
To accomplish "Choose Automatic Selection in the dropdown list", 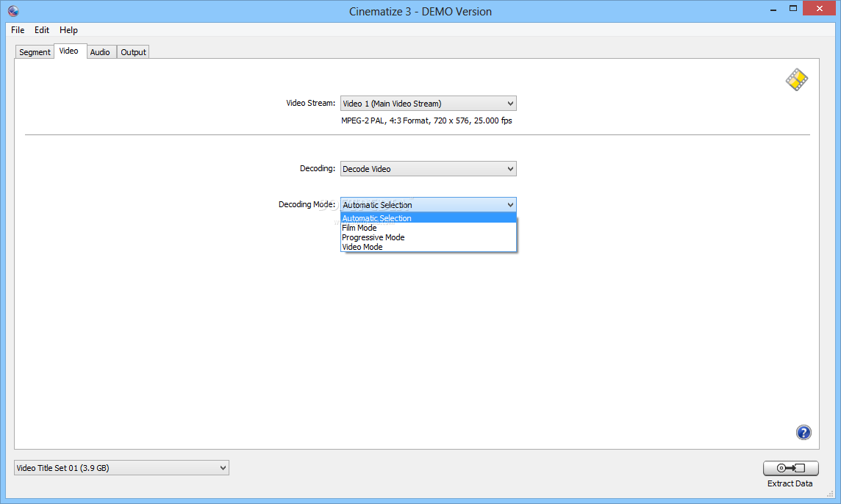I will (x=428, y=218).
